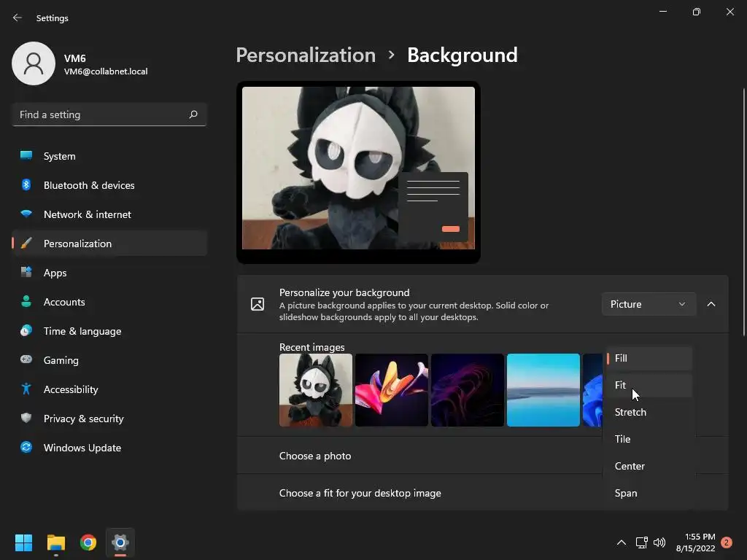Click the Find a setting search box
Viewport: 747px width, 560px height.
(x=109, y=114)
